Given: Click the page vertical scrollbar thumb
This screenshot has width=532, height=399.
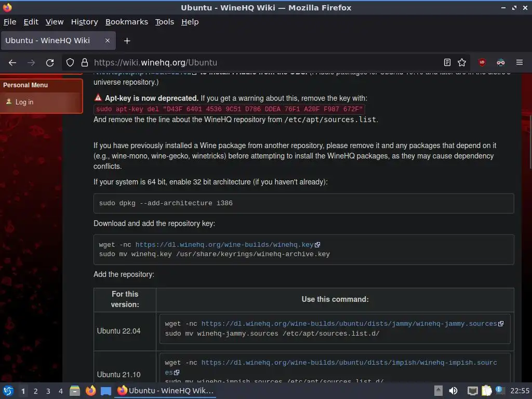Looking at the screenshot, I should [530, 142].
